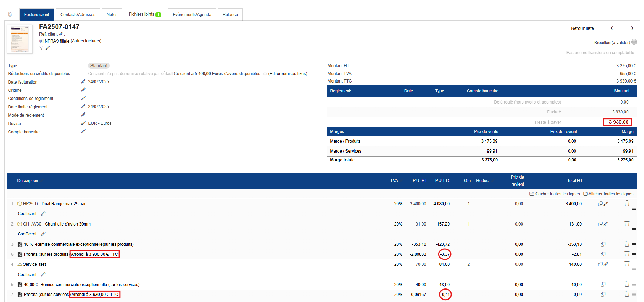Viewport: 644px width, 302px height.
Task: Click the 3 400,00 unit price link
Action: [x=418, y=204]
